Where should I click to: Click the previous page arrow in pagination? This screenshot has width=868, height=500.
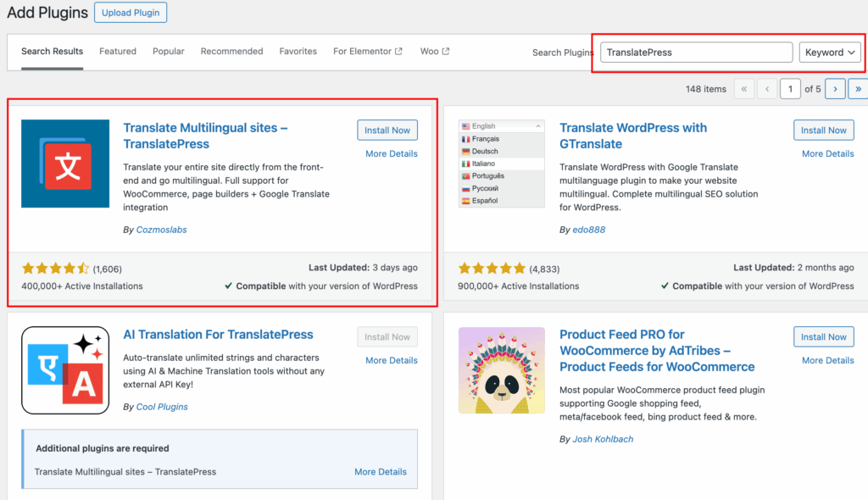767,88
